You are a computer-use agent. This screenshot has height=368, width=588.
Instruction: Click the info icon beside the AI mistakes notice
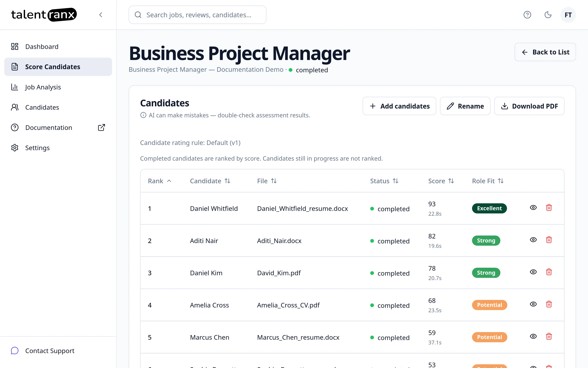[x=143, y=115]
